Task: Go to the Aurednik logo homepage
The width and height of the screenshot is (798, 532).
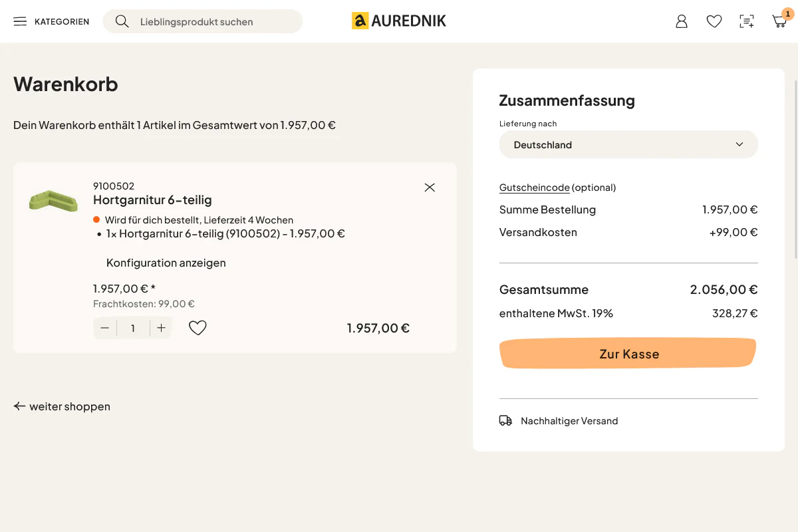Action: tap(399, 21)
